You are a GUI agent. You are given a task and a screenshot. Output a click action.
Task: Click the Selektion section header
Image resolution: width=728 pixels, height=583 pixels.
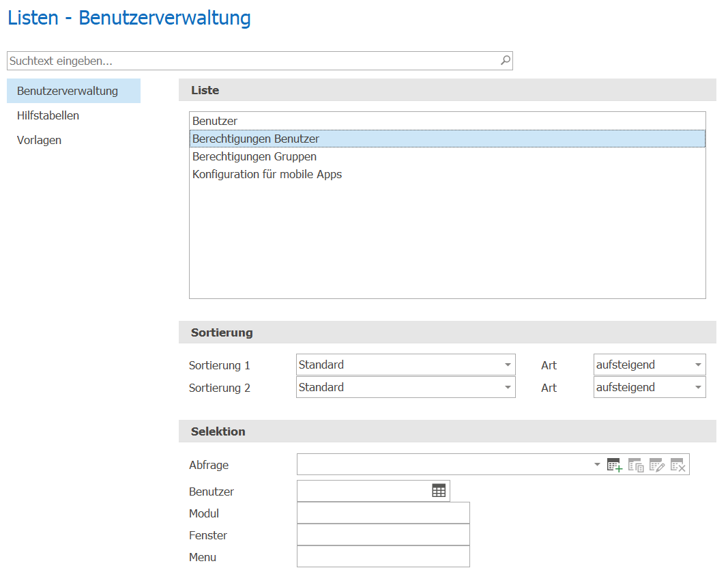(x=448, y=431)
